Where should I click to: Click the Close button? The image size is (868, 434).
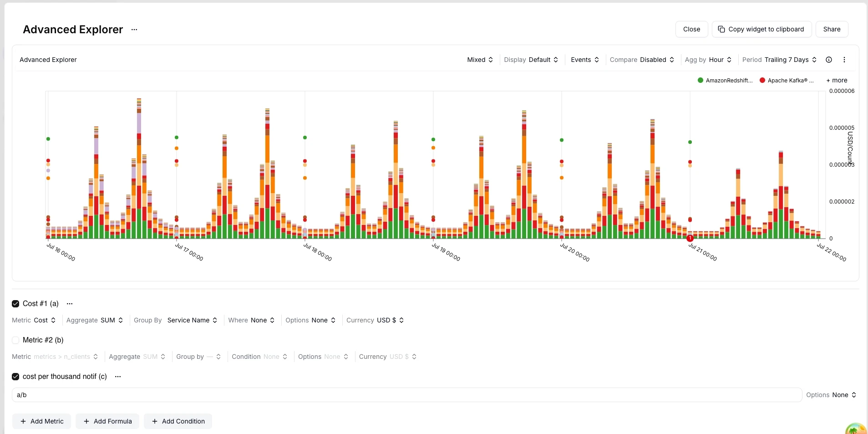[x=691, y=29]
